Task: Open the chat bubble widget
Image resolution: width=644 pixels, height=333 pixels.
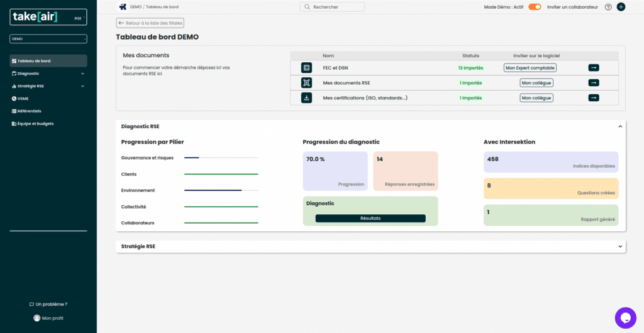Action: point(626,318)
